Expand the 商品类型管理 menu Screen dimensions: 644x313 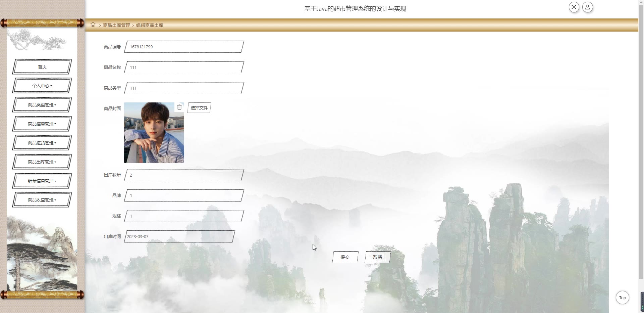[42, 105]
